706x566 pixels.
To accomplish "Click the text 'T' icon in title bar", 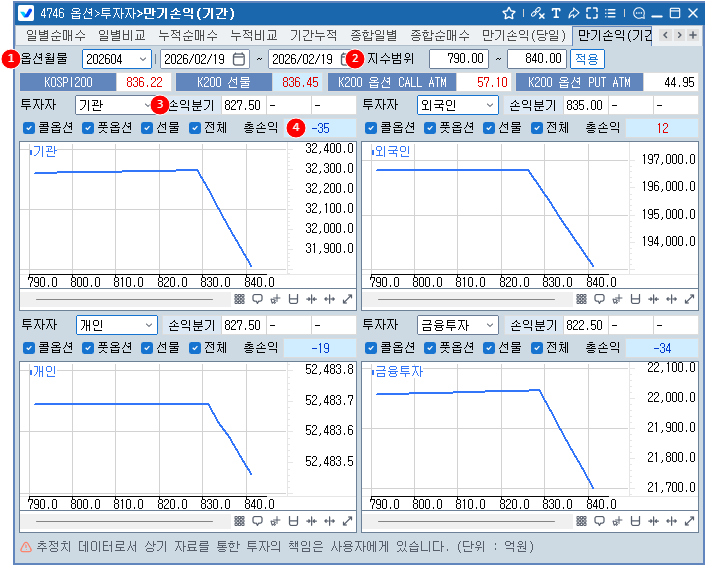I will [556, 13].
